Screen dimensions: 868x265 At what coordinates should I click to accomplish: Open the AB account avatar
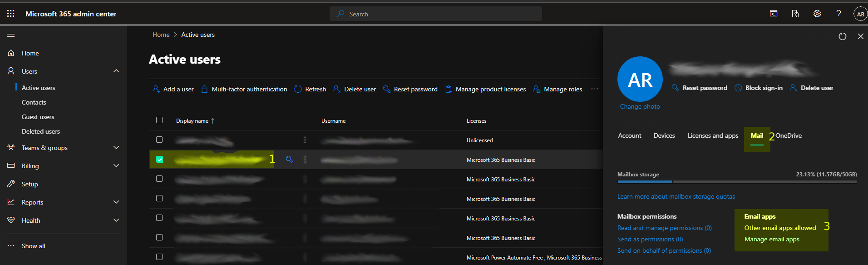pos(860,14)
